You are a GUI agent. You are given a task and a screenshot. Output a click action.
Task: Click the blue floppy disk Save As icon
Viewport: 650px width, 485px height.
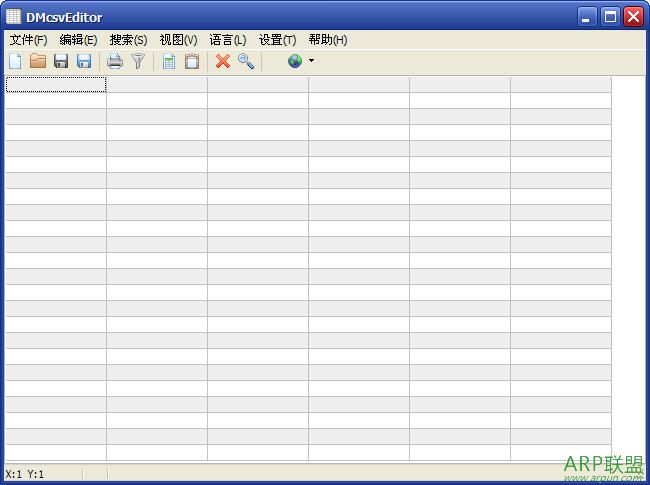(x=84, y=61)
